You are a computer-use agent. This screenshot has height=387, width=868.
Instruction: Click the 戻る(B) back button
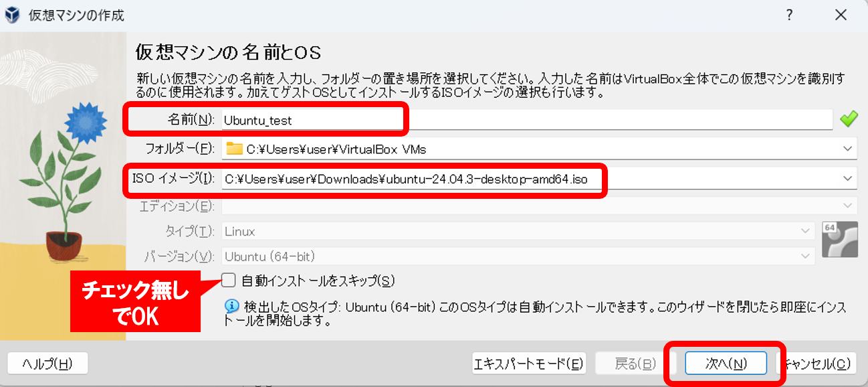coord(635,364)
